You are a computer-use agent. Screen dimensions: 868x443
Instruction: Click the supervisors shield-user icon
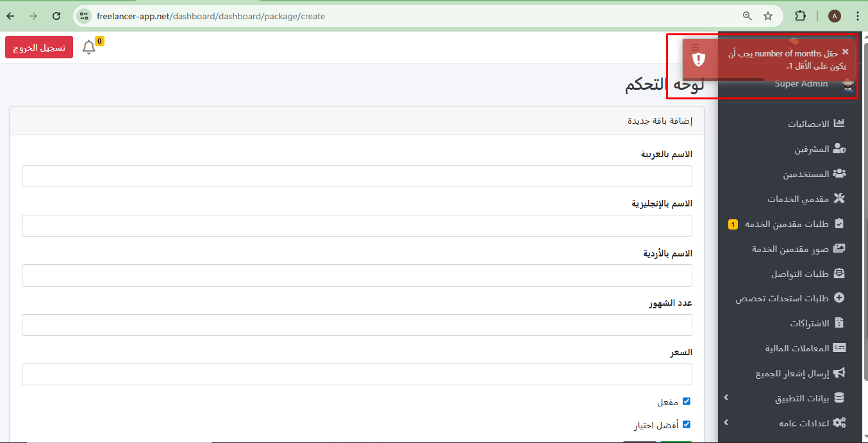pyautogui.click(x=839, y=149)
